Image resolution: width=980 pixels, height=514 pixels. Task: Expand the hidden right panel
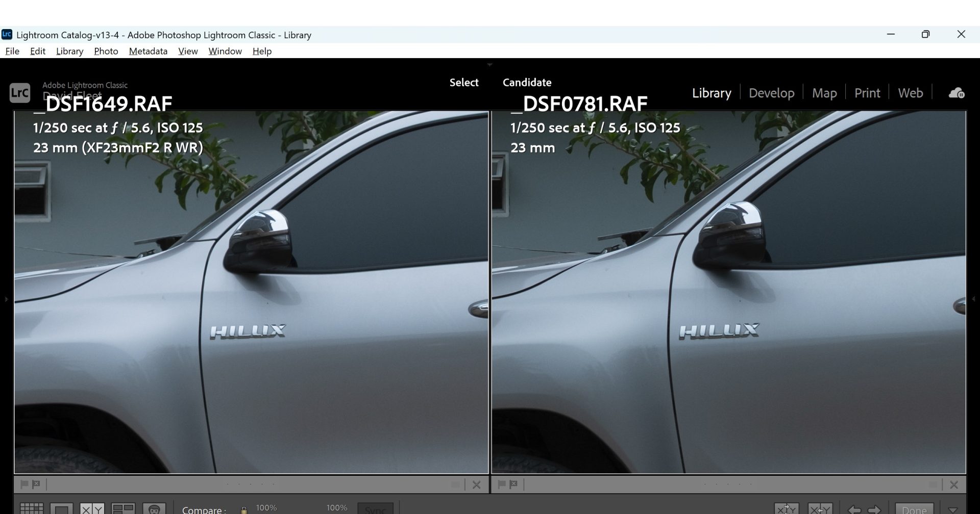pyautogui.click(x=974, y=299)
